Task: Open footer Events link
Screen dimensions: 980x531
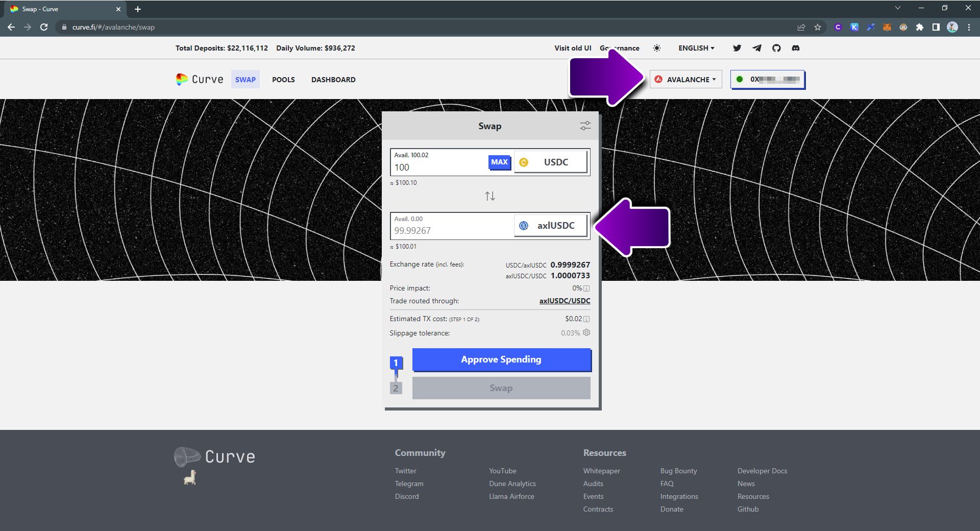Action: 593,496
